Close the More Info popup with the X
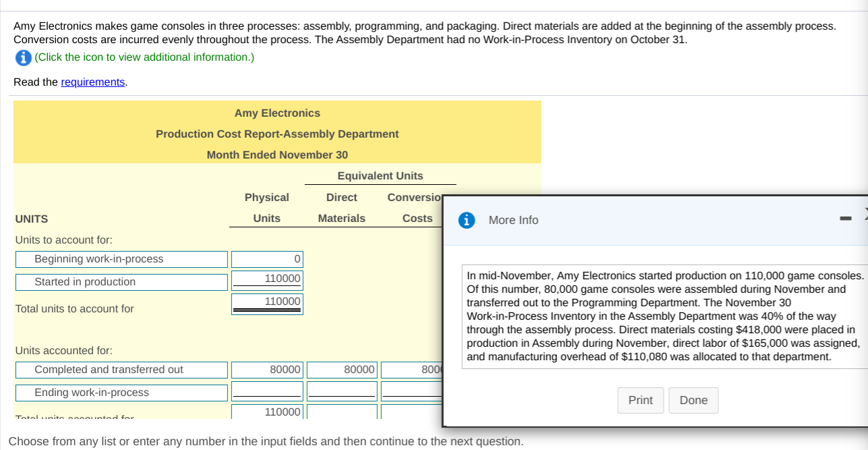Image resolution: width=868 pixels, height=450 pixels. [865, 213]
